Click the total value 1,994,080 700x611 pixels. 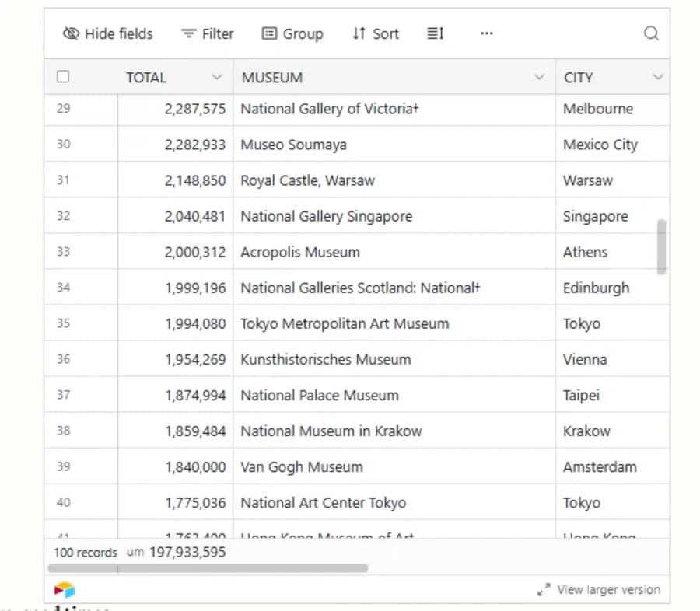click(195, 323)
